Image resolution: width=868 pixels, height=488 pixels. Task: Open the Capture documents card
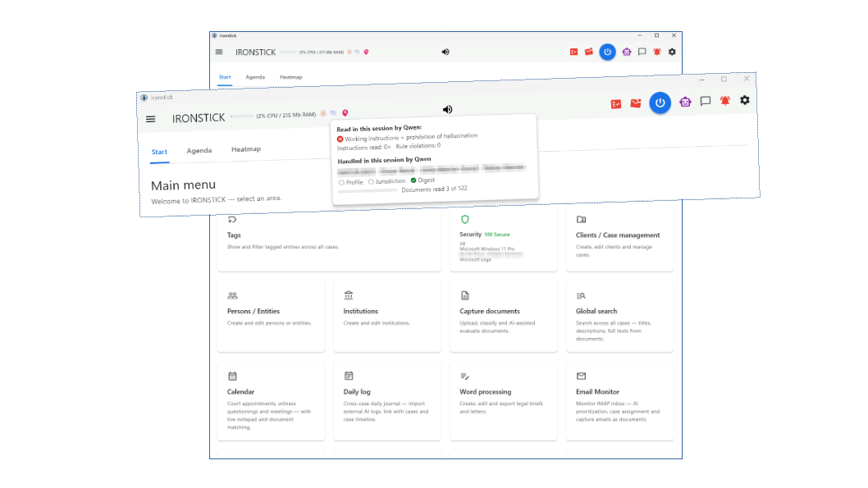point(504,317)
